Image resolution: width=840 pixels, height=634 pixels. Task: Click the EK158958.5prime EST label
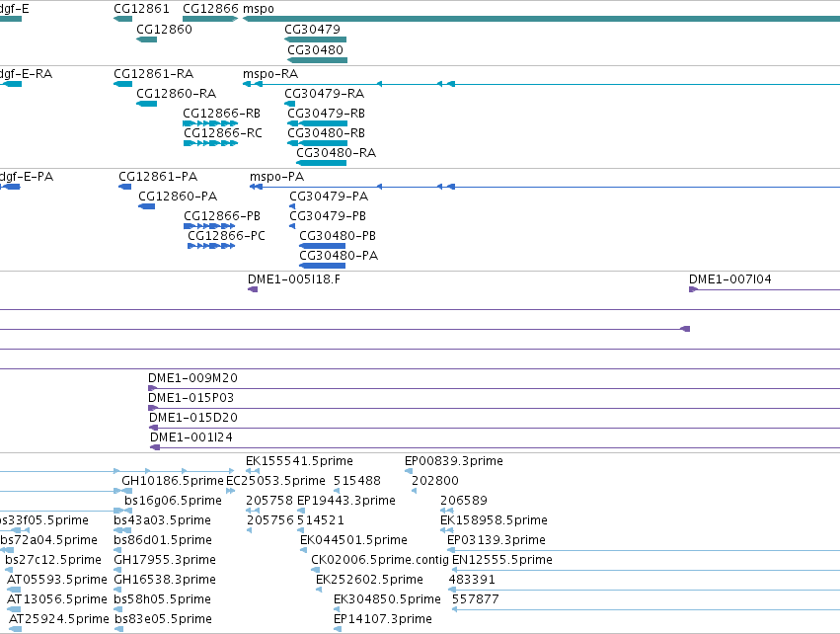point(494,520)
